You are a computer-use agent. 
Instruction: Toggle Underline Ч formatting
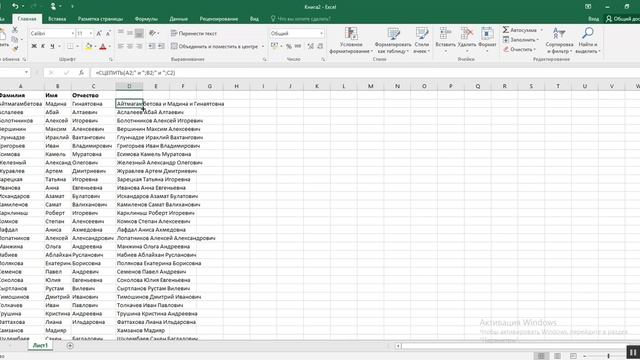pyautogui.click(x=52, y=47)
